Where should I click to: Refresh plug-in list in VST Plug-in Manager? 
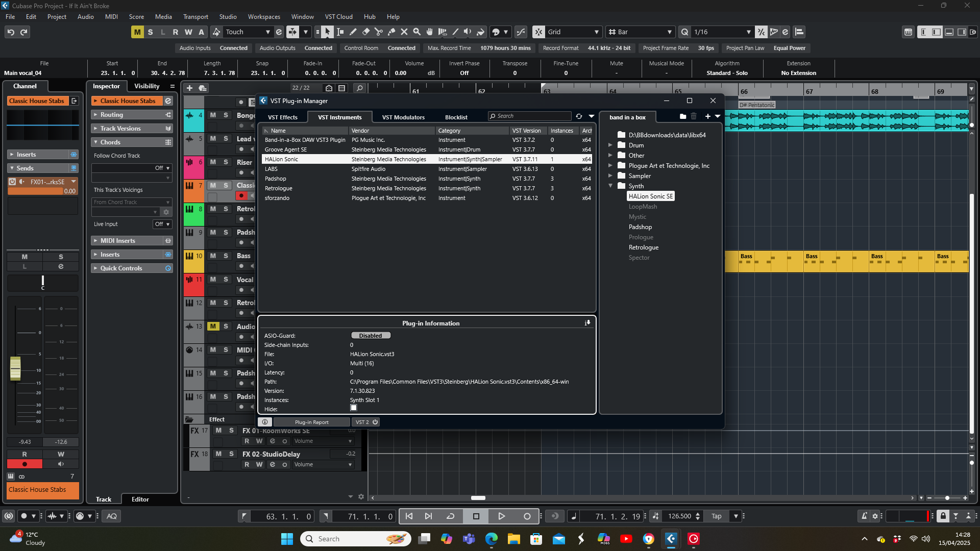579,116
